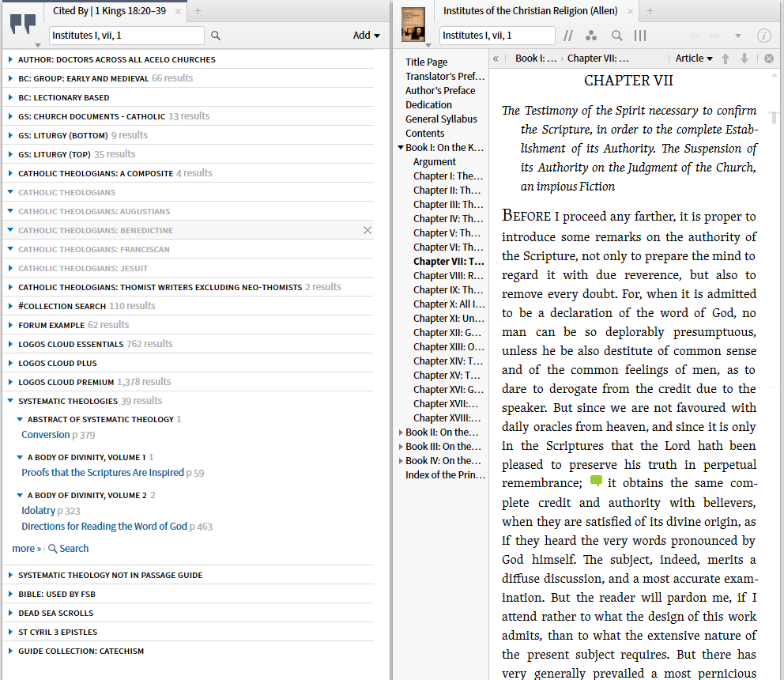Expand St Cyril 3 Epistles section
This screenshot has height=680, width=784.
click(10, 632)
